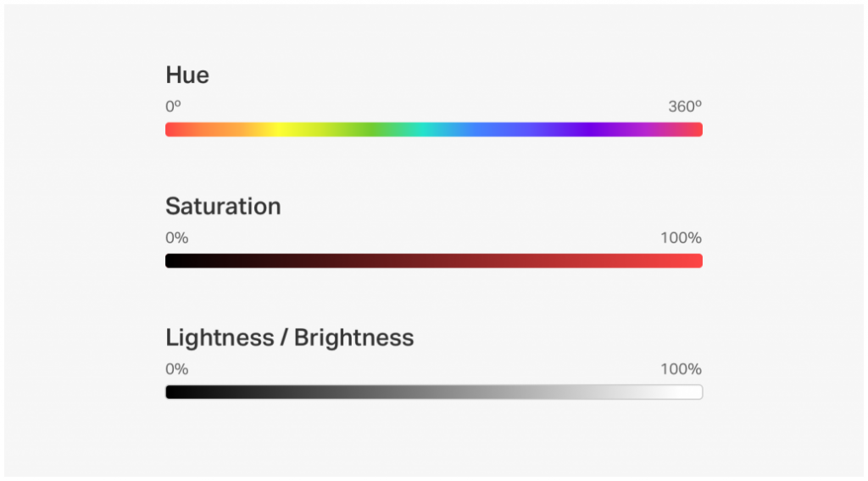Click the Saturation heading text
The image size is (868, 481).
[223, 206]
